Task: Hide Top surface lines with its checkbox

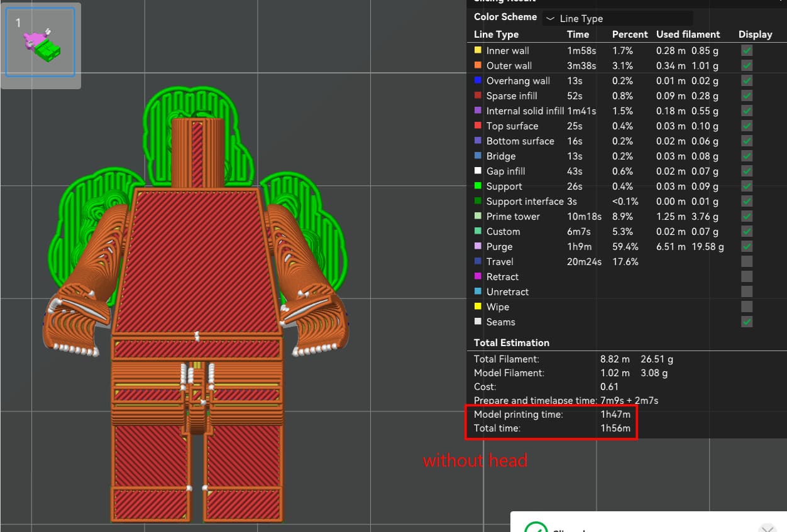Action: (x=747, y=126)
